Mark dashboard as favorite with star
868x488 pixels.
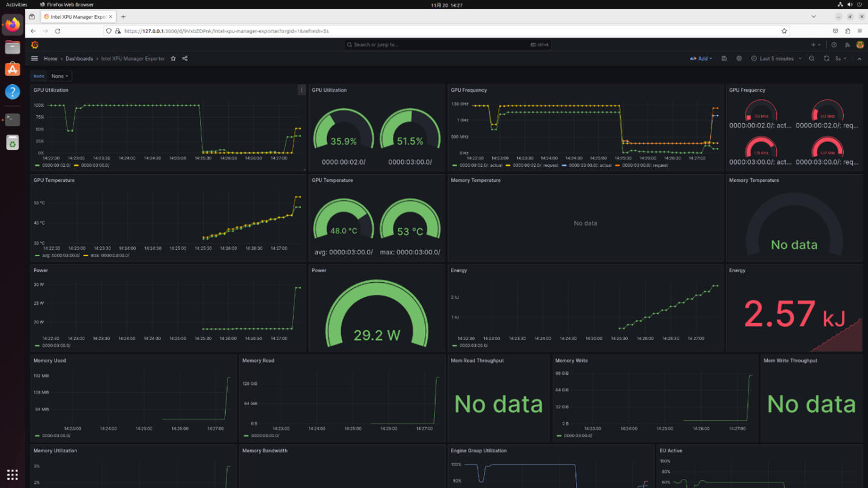(173, 59)
